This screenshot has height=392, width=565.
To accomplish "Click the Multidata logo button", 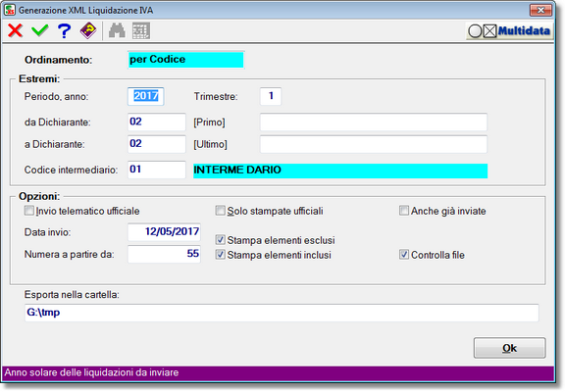I will click(x=509, y=31).
